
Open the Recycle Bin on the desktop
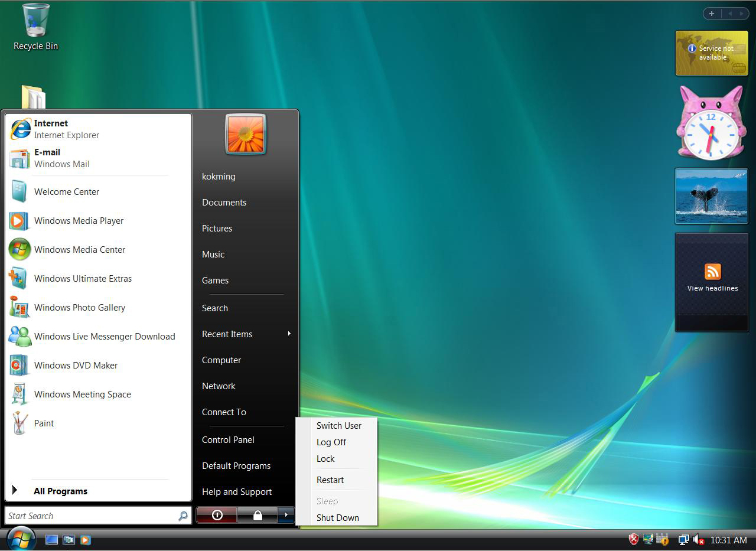tap(35, 27)
